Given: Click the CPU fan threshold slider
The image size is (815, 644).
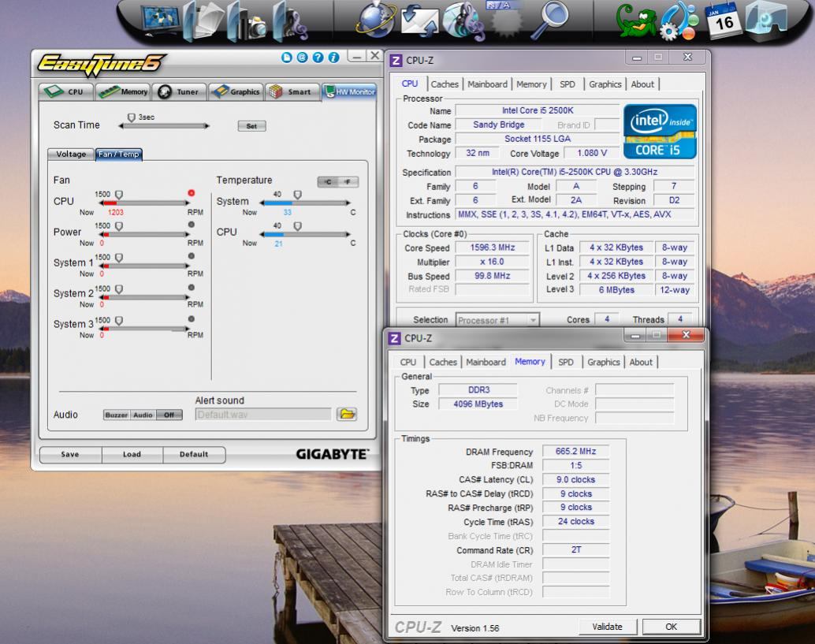Looking at the screenshot, I should tap(119, 195).
